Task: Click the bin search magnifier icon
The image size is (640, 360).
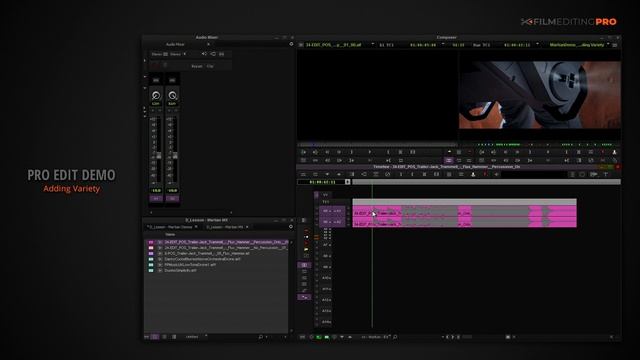Action: click(261, 337)
